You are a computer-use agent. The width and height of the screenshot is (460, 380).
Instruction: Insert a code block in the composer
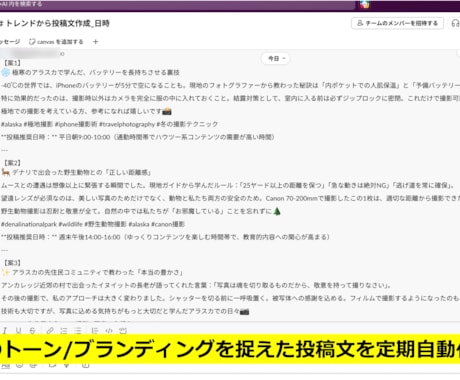(x=123, y=330)
